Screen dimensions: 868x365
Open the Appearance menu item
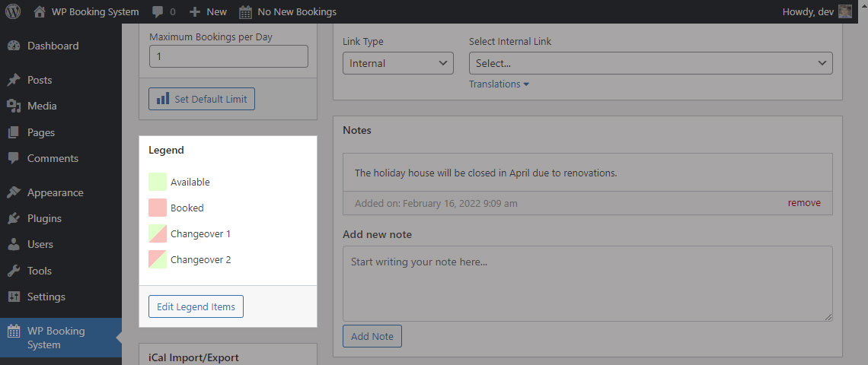pos(56,192)
